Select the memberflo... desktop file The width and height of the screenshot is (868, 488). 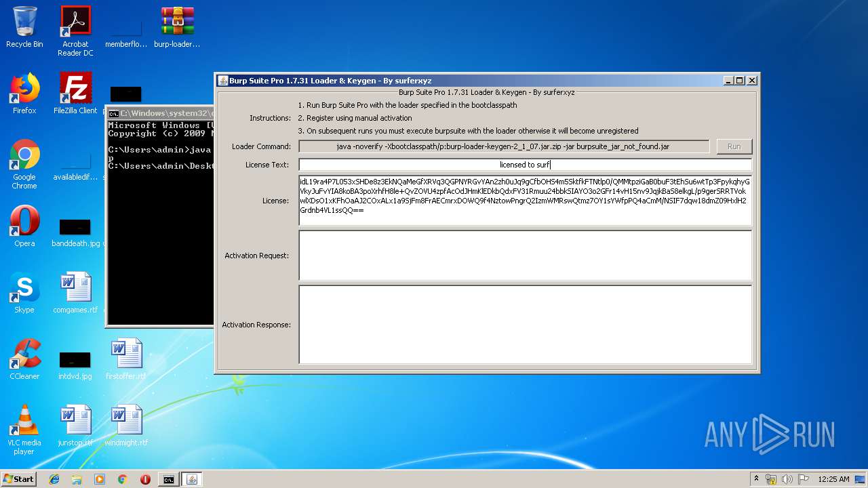126,31
